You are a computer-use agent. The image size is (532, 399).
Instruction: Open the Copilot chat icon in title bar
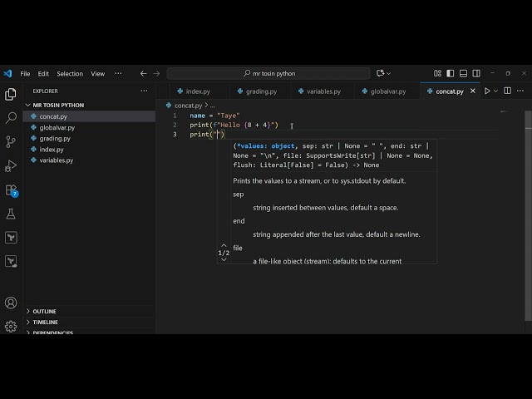click(380, 73)
